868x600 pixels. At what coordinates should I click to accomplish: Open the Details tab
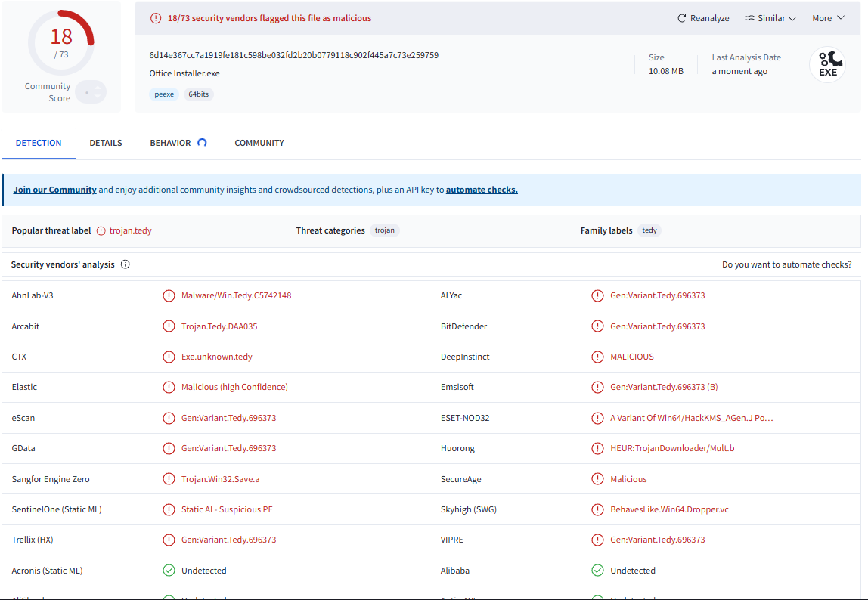point(106,143)
